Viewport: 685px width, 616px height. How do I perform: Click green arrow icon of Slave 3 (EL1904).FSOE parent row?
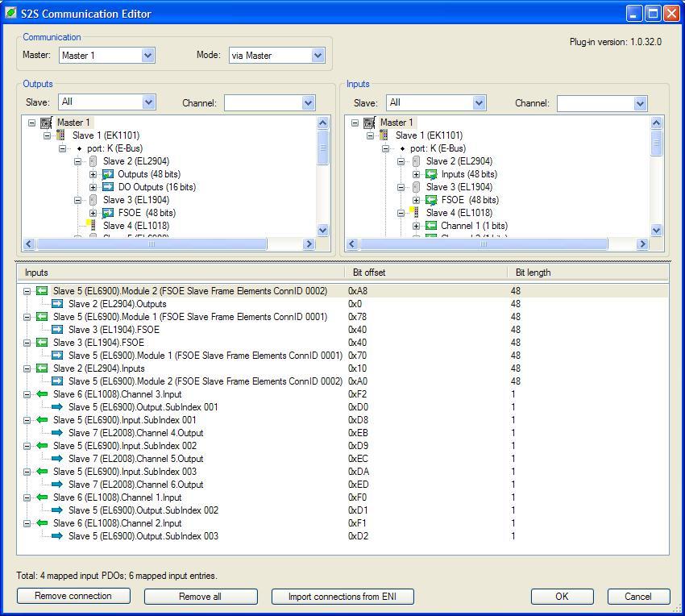tap(42, 343)
